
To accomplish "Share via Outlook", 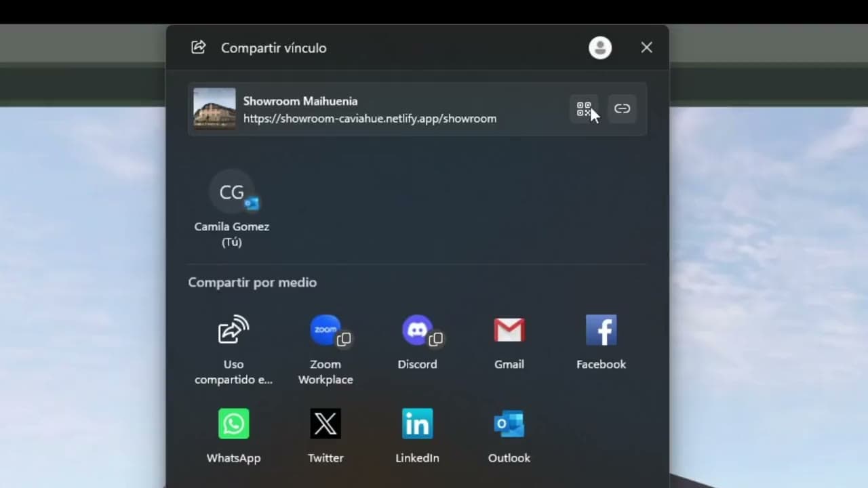I will [x=509, y=436].
